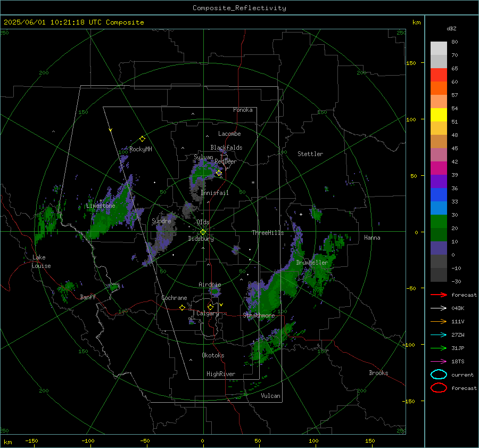Click the cyan 27ZW arrow icon

[439, 335]
